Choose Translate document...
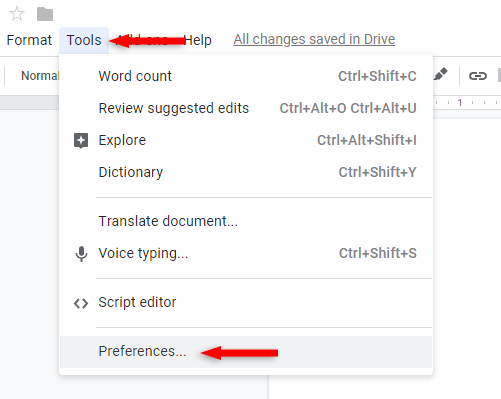 (246, 221)
